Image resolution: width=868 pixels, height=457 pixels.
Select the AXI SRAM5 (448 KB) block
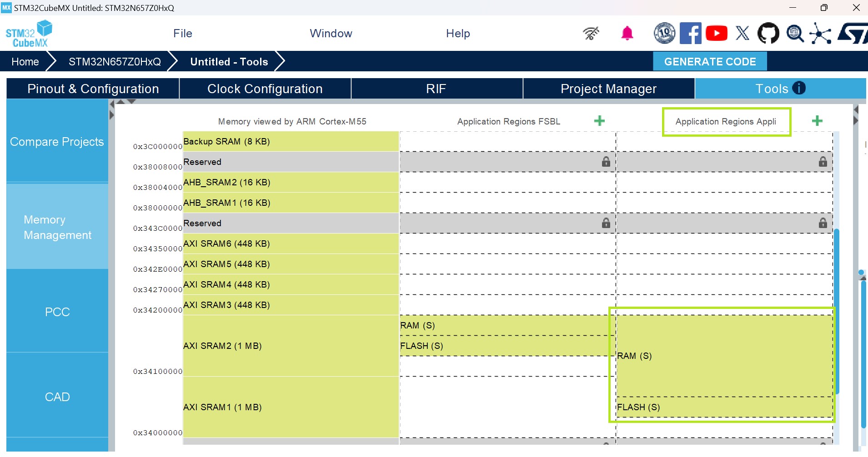(291, 264)
